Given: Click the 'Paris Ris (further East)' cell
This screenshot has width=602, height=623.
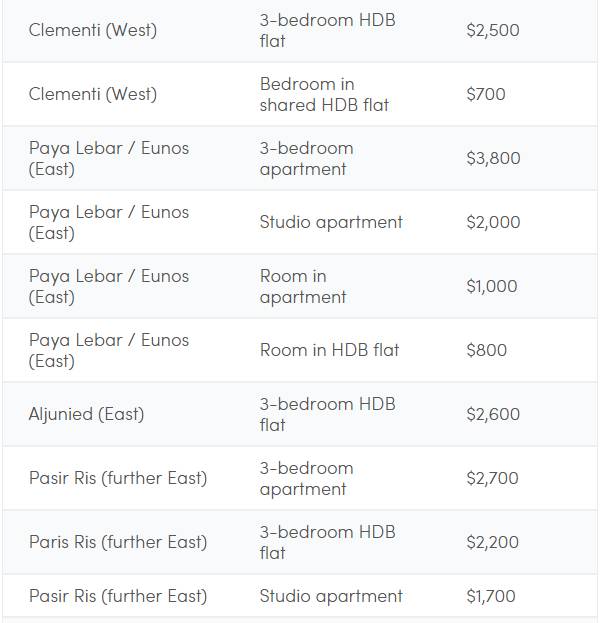Looking at the screenshot, I should point(118,542).
